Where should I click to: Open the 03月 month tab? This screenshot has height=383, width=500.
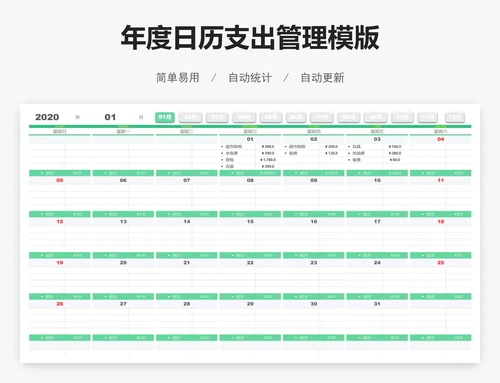(217, 117)
